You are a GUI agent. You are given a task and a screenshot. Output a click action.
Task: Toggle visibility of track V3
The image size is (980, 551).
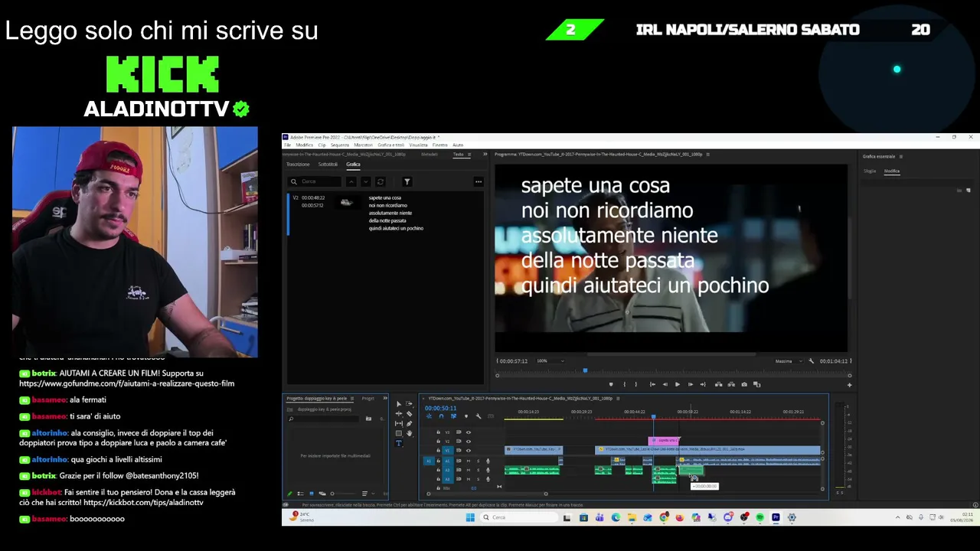click(x=469, y=432)
